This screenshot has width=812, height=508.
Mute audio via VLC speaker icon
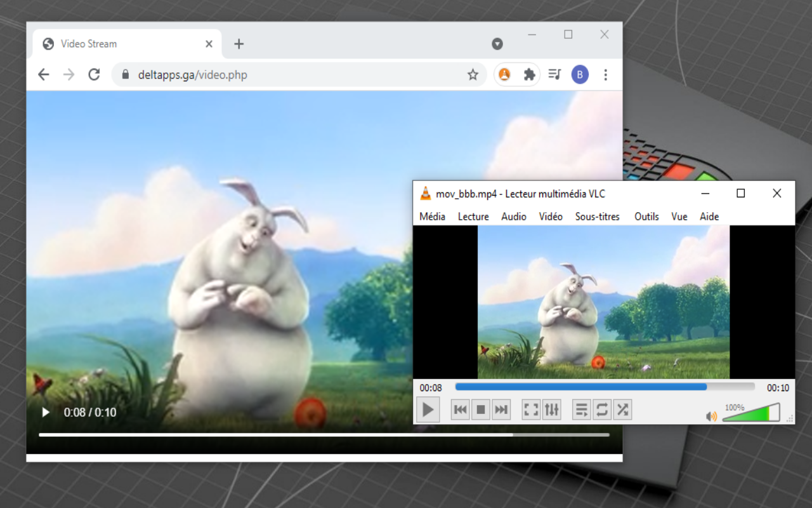tap(711, 417)
